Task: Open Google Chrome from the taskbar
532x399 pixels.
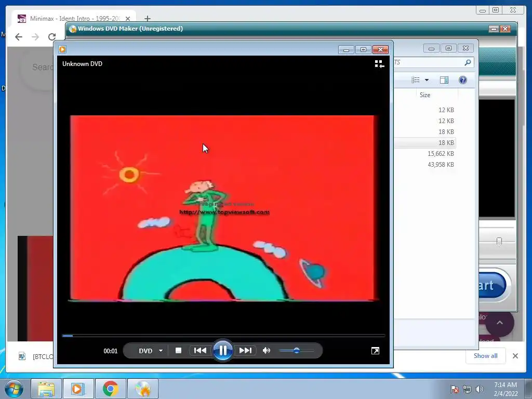Action: (110, 389)
